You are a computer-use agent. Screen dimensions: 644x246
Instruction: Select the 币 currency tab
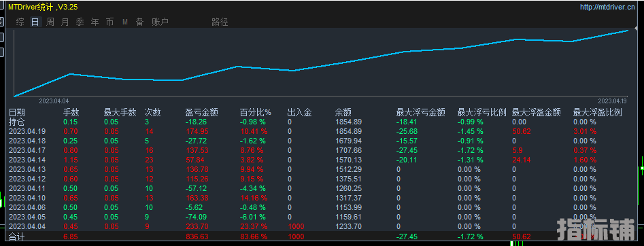(109, 22)
